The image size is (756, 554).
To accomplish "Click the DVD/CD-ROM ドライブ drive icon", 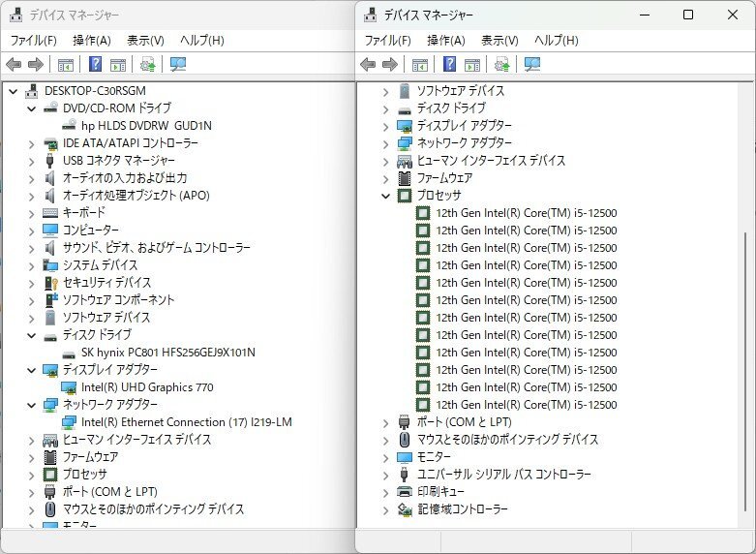I will [50, 108].
